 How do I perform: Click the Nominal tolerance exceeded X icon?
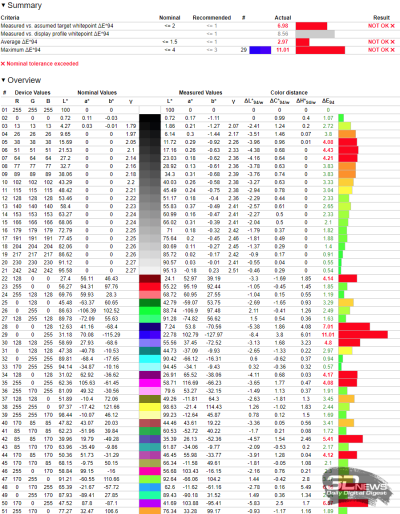pos(3,64)
